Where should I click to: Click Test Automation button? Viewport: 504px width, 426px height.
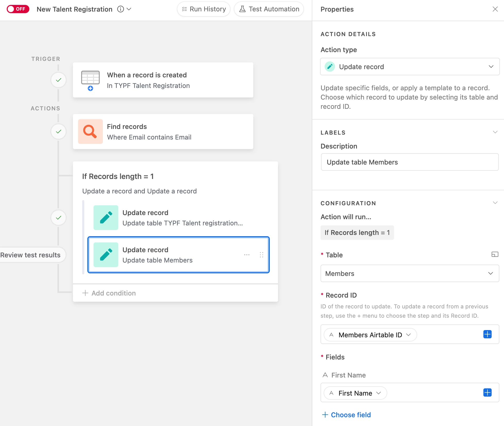269,9
